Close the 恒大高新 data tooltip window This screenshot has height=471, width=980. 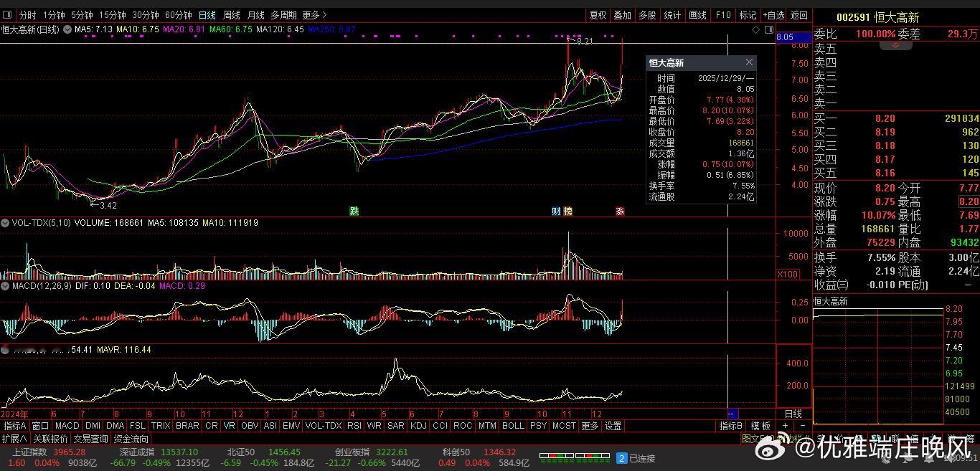coord(749,63)
